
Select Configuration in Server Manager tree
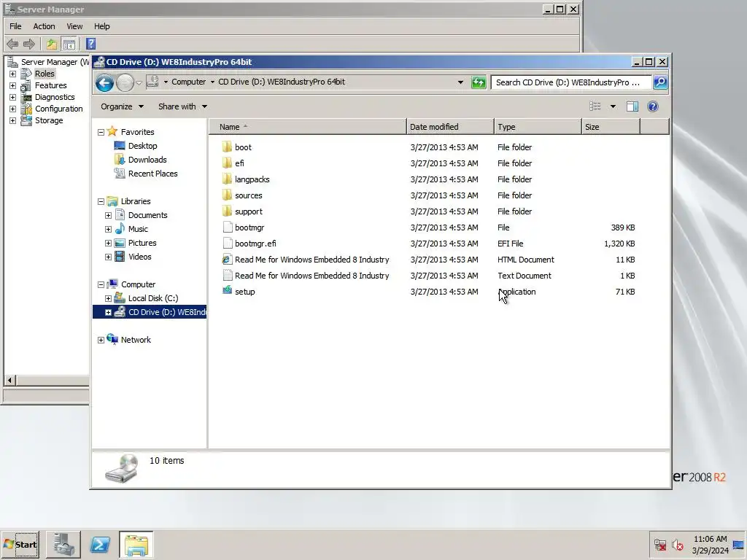pyautogui.click(x=58, y=109)
